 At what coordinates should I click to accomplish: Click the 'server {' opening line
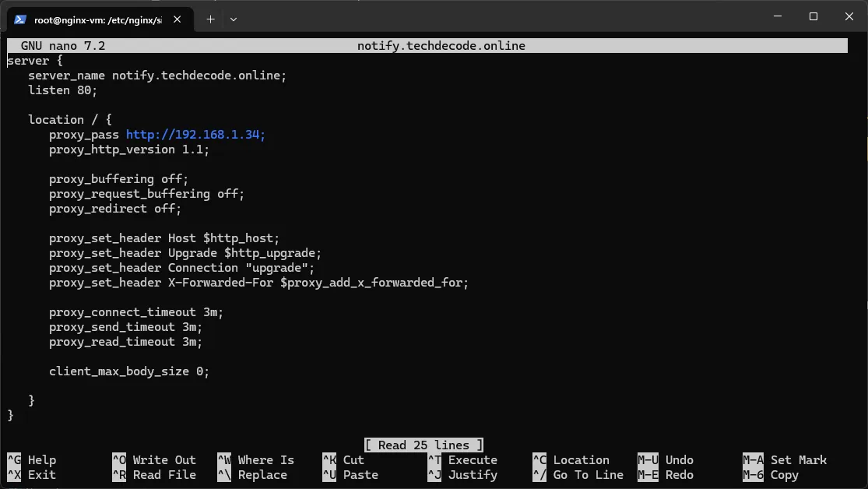click(x=35, y=61)
